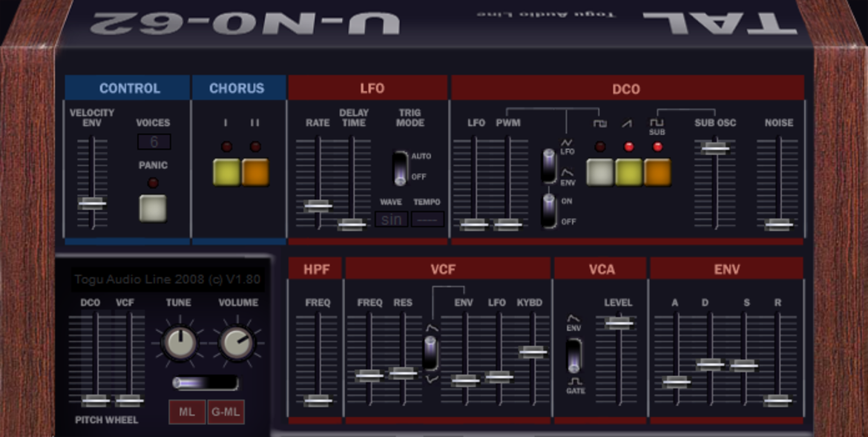This screenshot has height=437, width=868.
Task: Click the Volume knob
Action: click(237, 343)
